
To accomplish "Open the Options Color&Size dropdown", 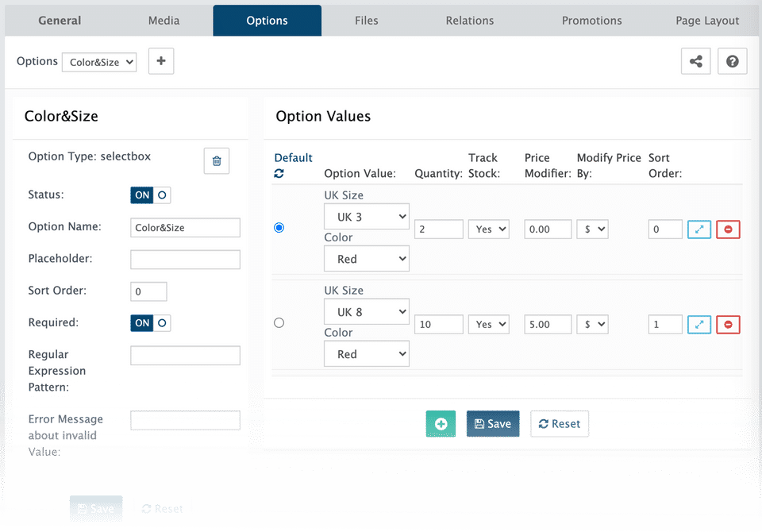I will 99,62.
